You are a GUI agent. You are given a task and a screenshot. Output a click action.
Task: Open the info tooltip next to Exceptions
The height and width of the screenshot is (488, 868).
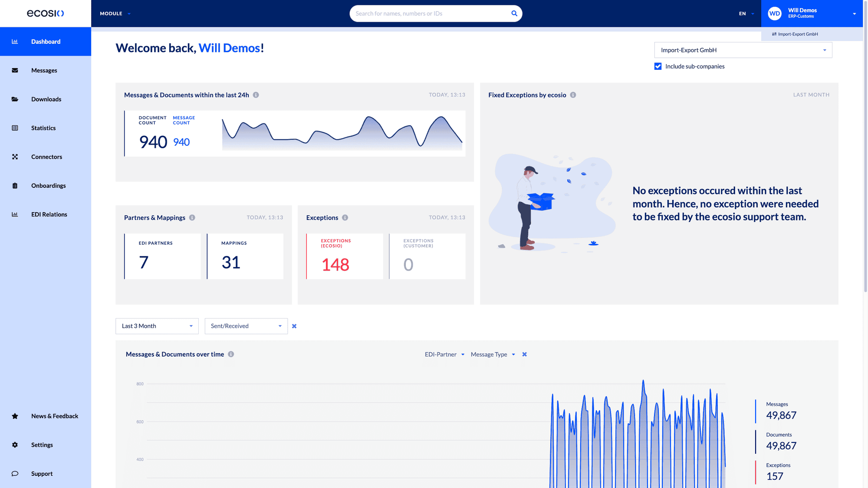pos(345,217)
